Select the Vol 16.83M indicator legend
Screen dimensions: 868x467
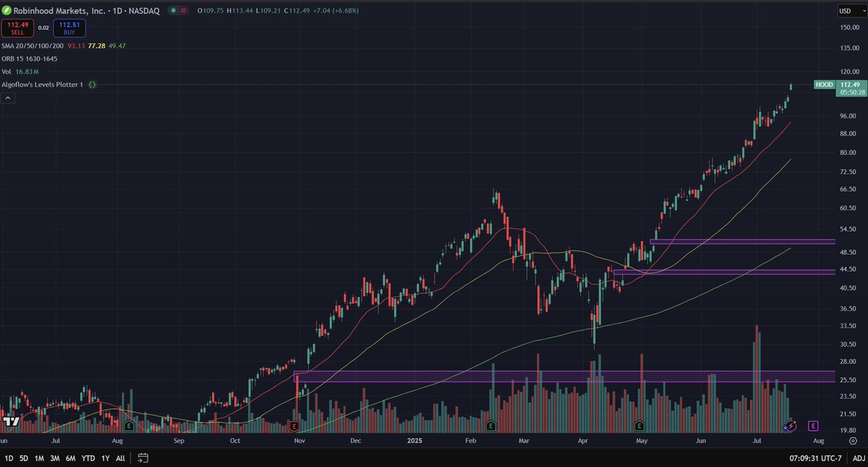pos(20,72)
